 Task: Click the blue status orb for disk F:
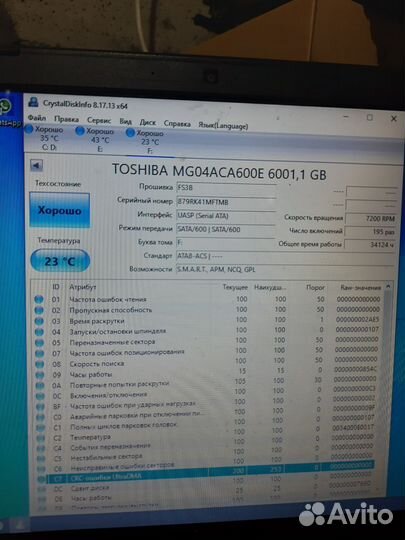tap(130, 133)
